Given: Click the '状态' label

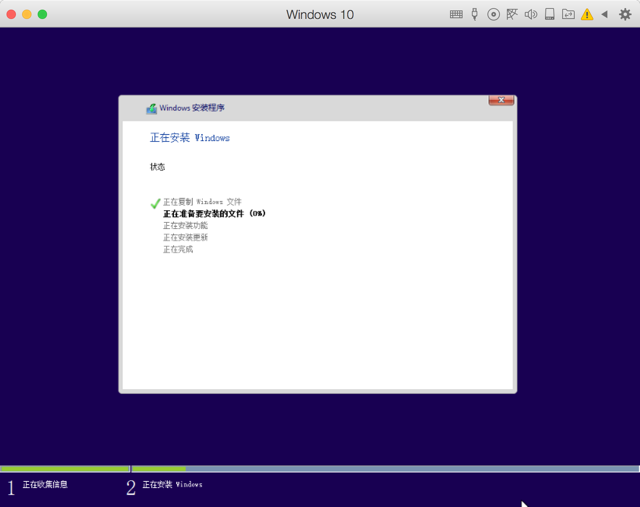Looking at the screenshot, I should pyautogui.click(x=157, y=167).
